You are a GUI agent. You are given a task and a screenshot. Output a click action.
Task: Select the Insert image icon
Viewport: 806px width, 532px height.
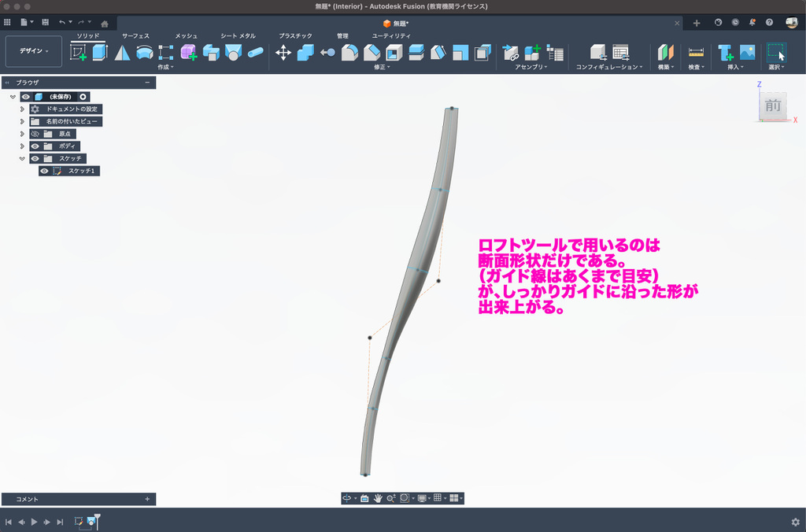[x=747, y=53]
